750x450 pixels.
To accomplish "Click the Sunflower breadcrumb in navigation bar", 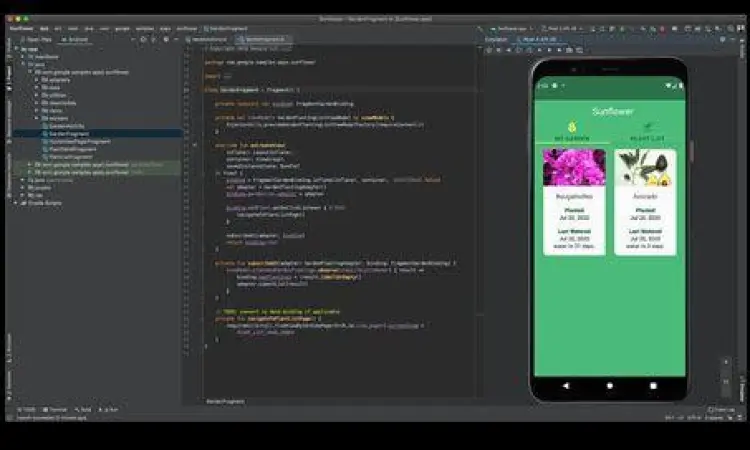I will 22,29.
